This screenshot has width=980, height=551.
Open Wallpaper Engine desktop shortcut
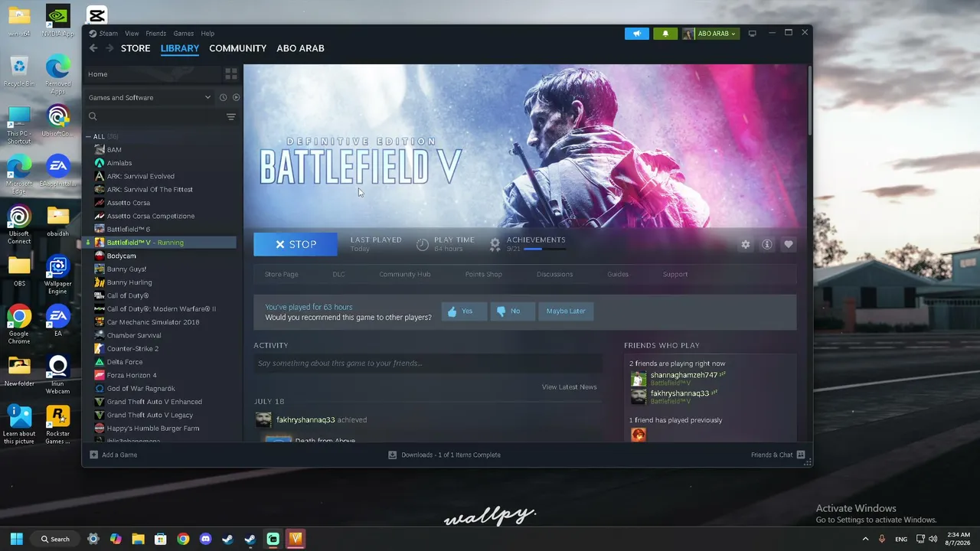(x=57, y=275)
